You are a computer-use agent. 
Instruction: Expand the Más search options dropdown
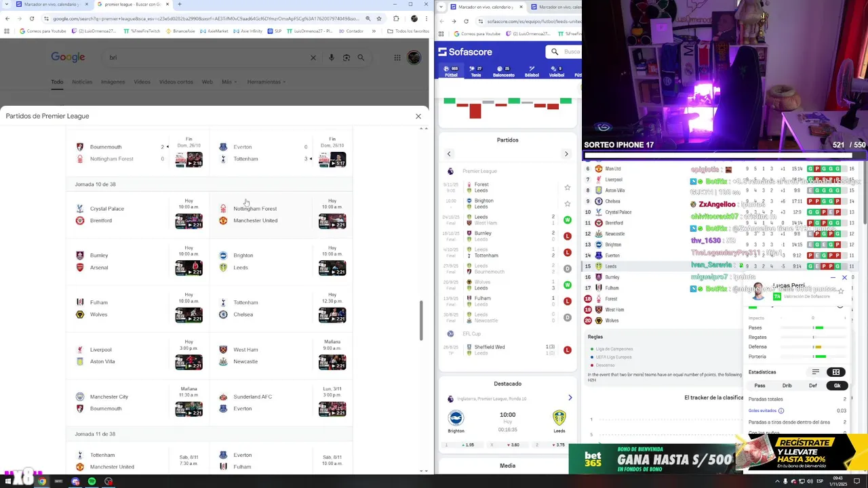[x=228, y=82]
